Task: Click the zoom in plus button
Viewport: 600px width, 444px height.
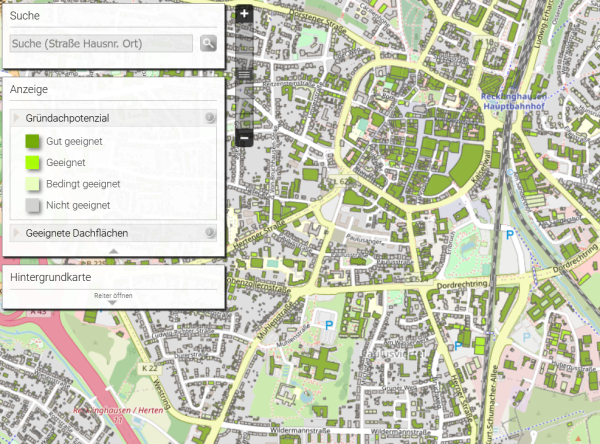Action: (x=245, y=14)
